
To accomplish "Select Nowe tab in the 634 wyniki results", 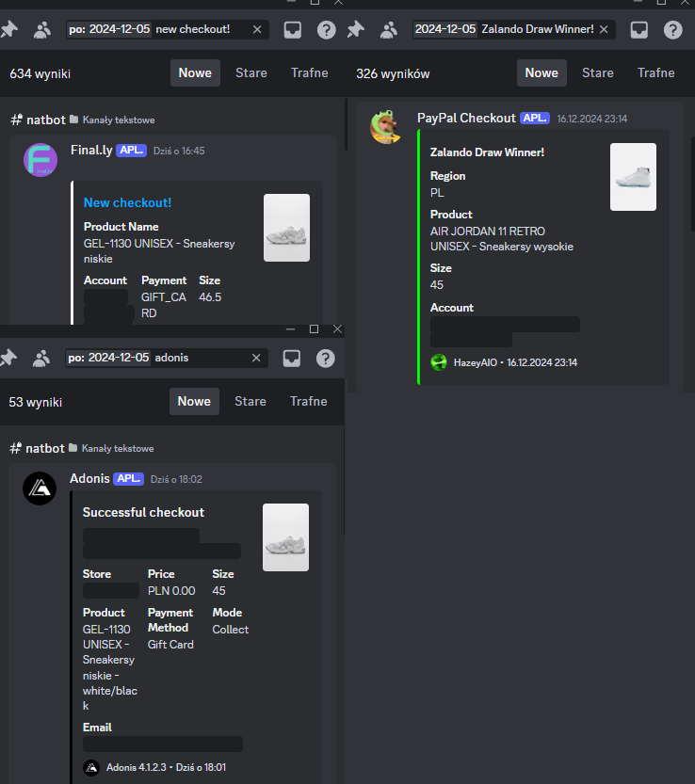I will point(195,73).
